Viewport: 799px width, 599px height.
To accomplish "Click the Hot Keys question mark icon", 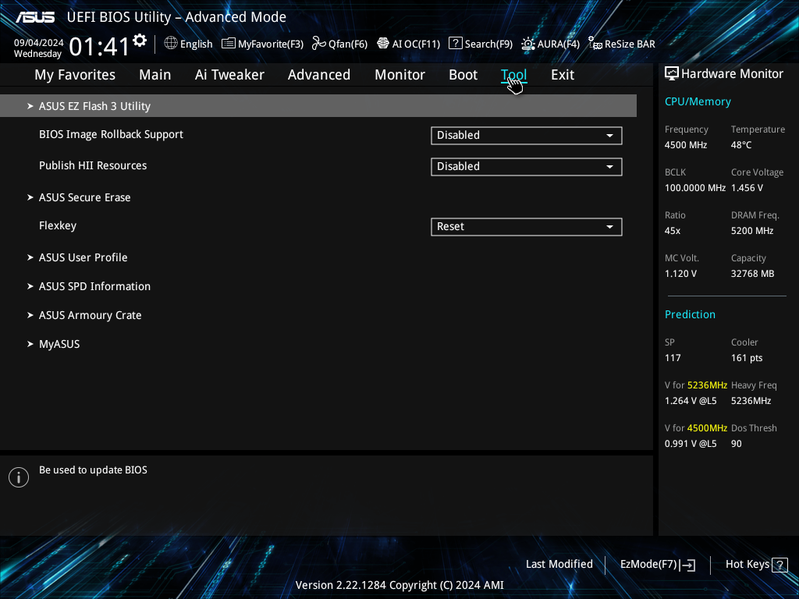I will [780, 565].
